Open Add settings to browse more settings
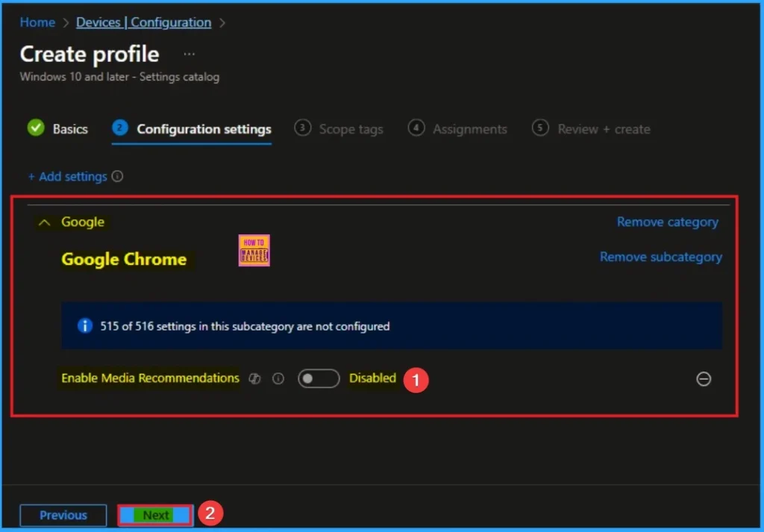 [75, 176]
